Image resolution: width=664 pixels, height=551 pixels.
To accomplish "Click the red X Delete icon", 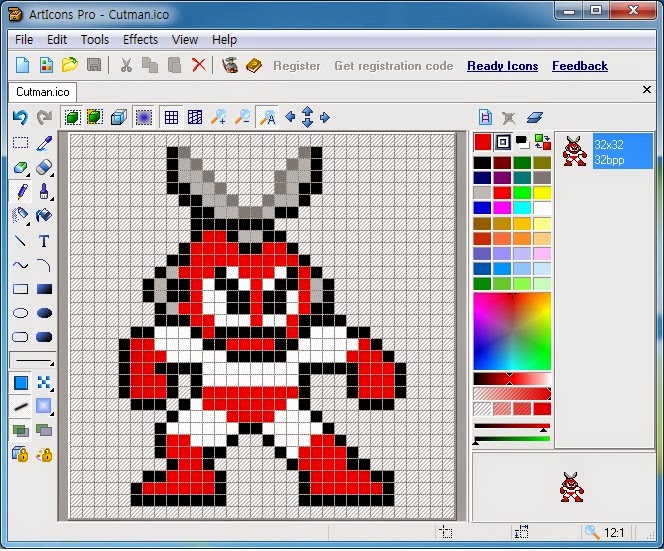I will coord(198,65).
